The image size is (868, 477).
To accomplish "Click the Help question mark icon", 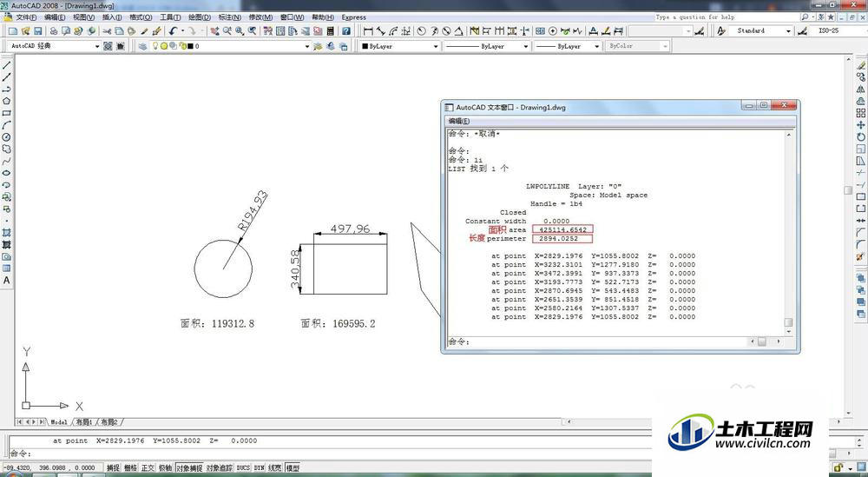I will tap(346, 31).
